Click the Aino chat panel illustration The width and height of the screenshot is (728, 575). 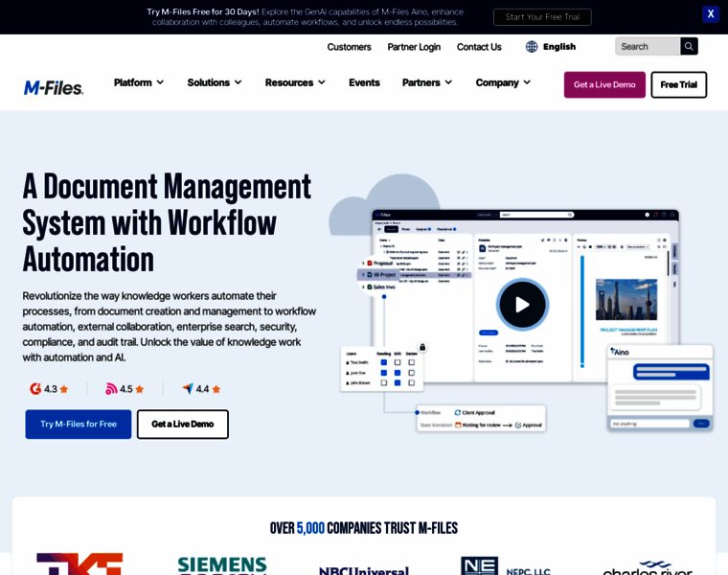click(660, 388)
